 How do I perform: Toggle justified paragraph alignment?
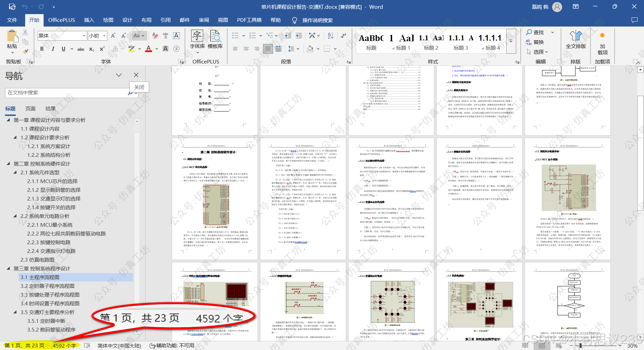pos(268,49)
